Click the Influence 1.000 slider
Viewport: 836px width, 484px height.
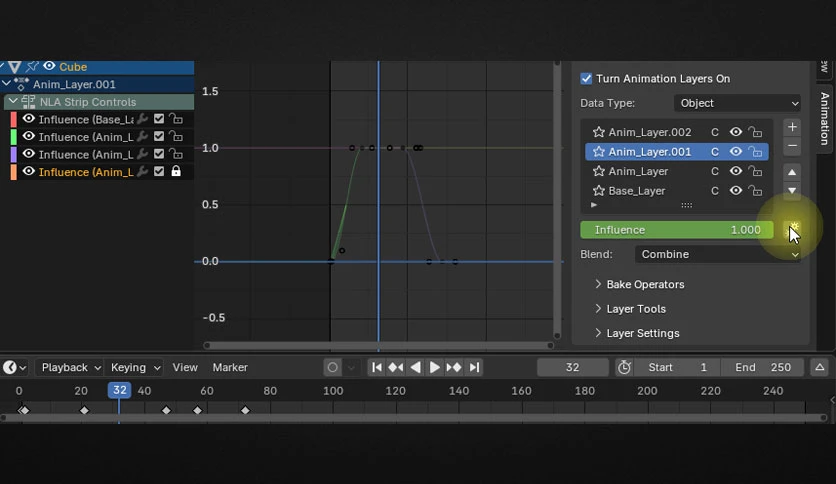coord(677,230)
